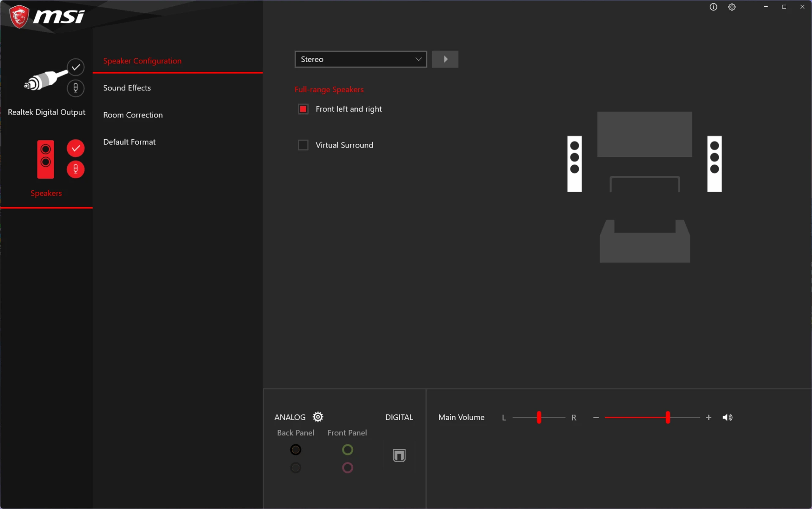Click the Full-range Speakers heading
Screen dimensions: 812x509
coord(329,90)
